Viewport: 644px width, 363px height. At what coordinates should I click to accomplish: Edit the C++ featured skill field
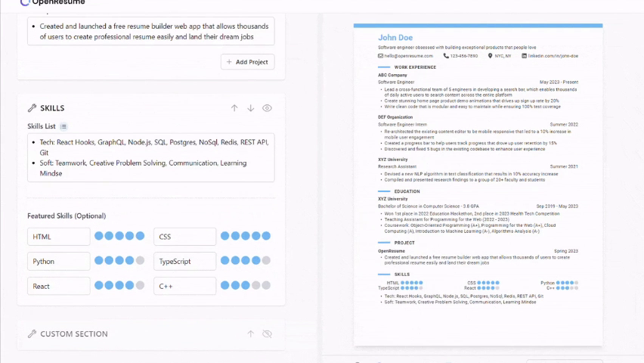point(185,286)
